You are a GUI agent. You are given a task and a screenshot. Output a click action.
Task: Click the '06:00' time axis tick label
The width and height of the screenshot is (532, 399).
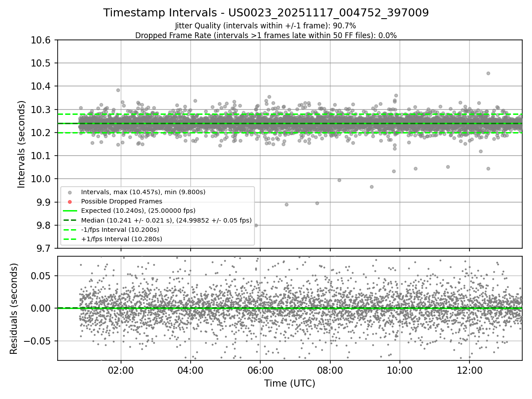click(260, 370)
